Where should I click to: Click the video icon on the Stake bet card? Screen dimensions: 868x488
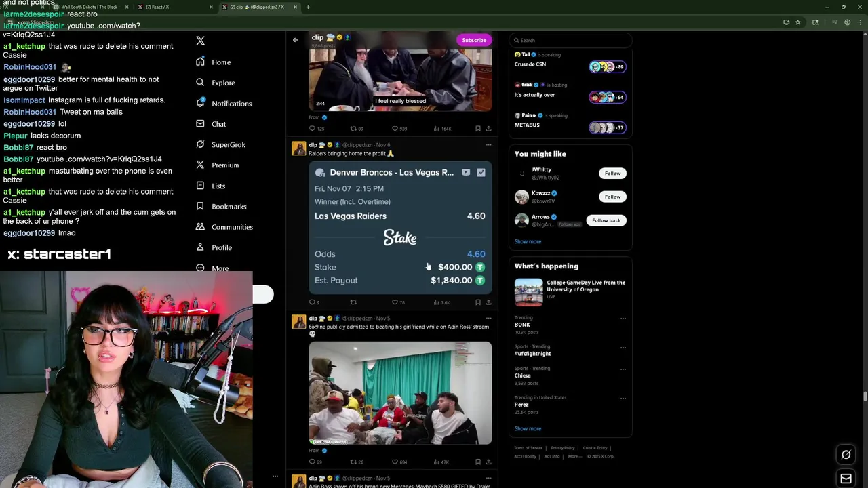point(466,173)
